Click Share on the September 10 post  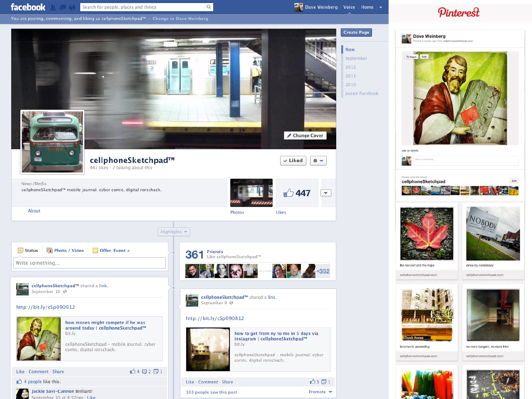click(x=58, y=372)
